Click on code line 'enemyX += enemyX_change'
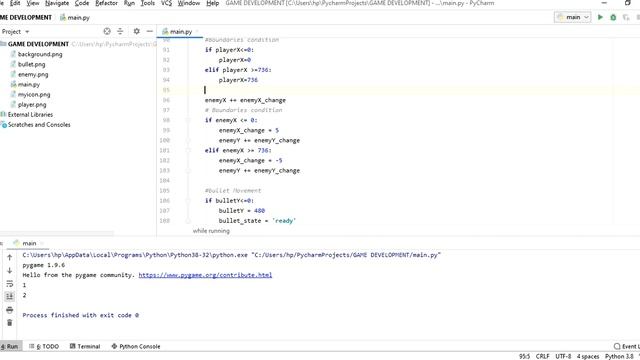 click(x=245, y=100)
